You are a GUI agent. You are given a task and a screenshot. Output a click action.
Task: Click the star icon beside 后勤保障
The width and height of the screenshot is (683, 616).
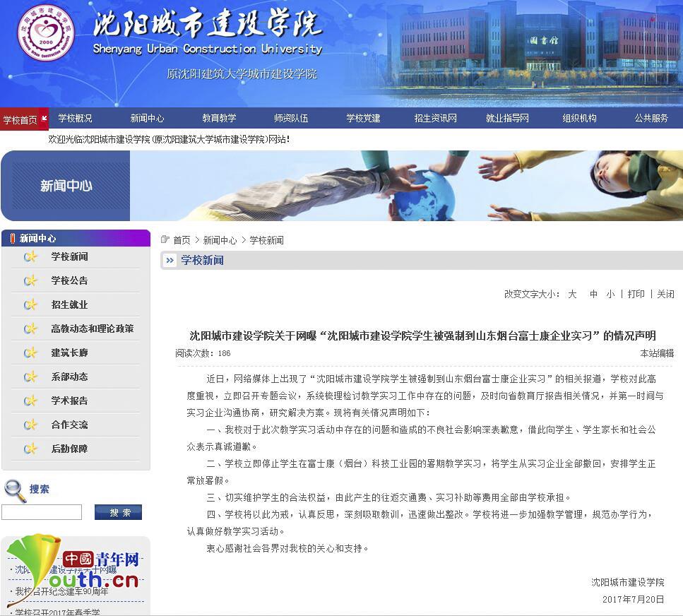[x=30, y=449]
